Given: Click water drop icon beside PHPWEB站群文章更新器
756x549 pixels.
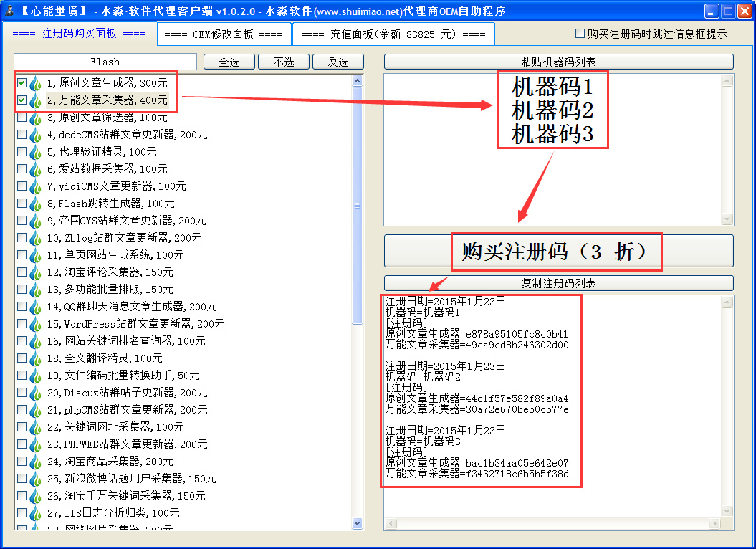Looking at the screenshot, I should [35, 445].
